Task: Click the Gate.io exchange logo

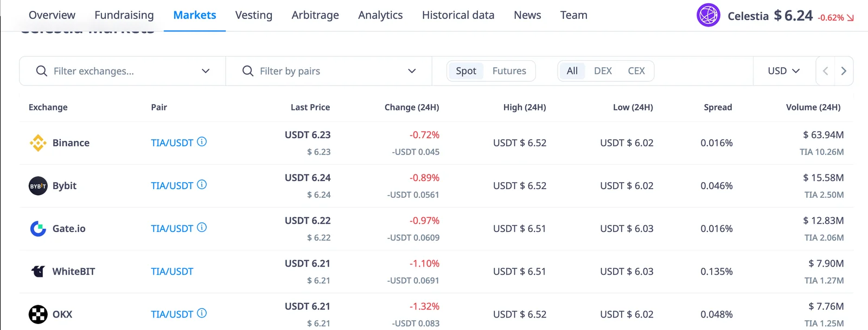Action: (x=38, y=229)
